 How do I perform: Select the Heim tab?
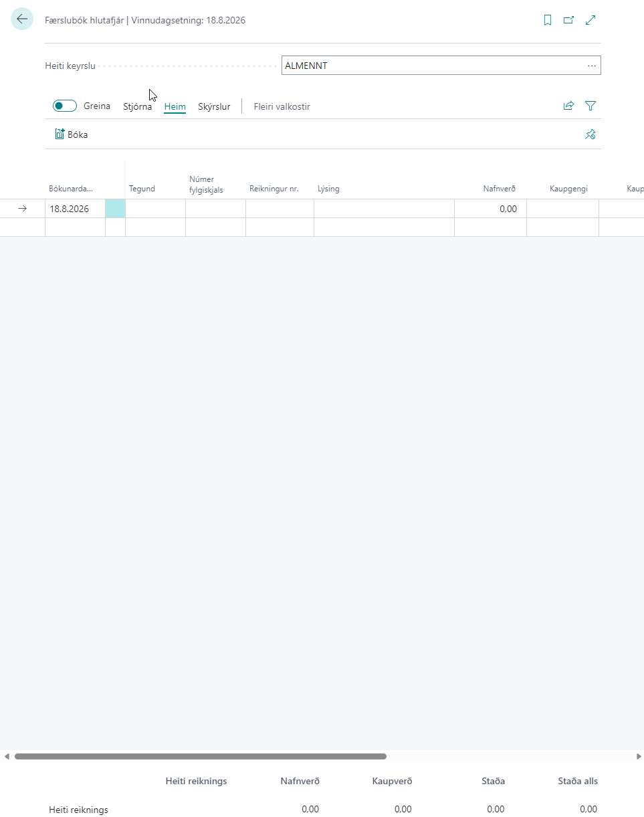(x=175, y=106)
